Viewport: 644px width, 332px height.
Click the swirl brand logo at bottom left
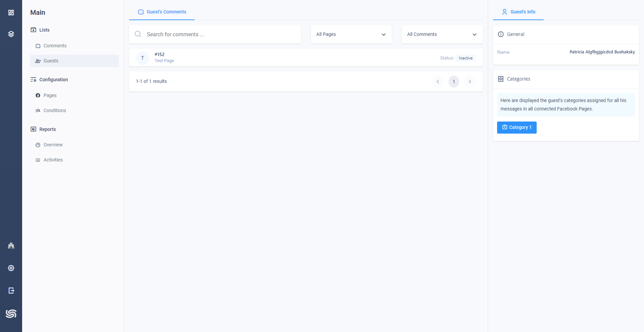(11, 314)
